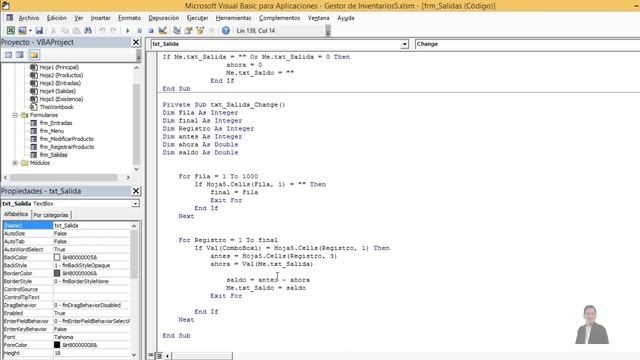Select frm_Salidas form in tree
The image size is (640, 360).
pyautogui.click(x=53, y=155)
